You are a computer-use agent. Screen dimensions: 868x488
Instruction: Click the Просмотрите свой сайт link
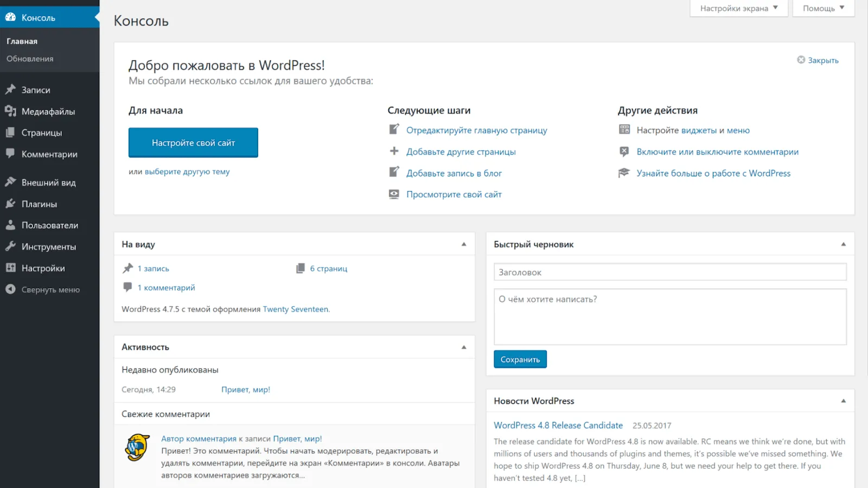click(x=454, y=194)
